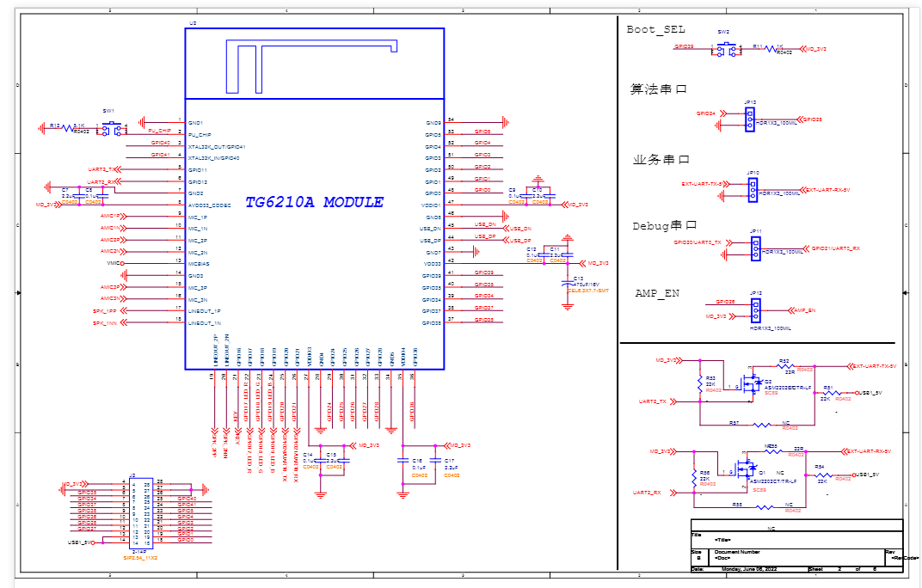Click the R53 22K resistor symbol
Image resolution: width=922 pixels, height=588 pixels.
pyautogui.click(x=700, y=384)
